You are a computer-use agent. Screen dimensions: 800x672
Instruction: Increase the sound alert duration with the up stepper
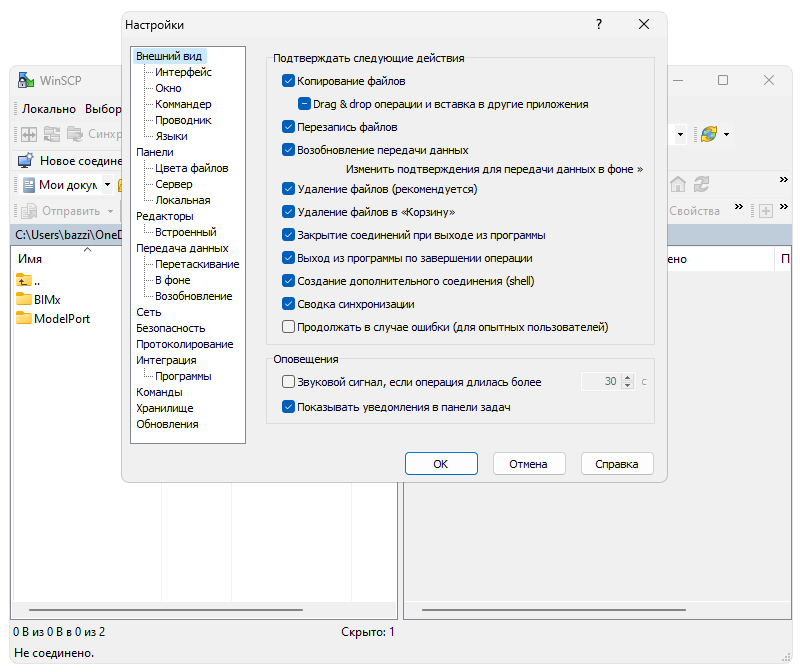click(x=628, y=377)
